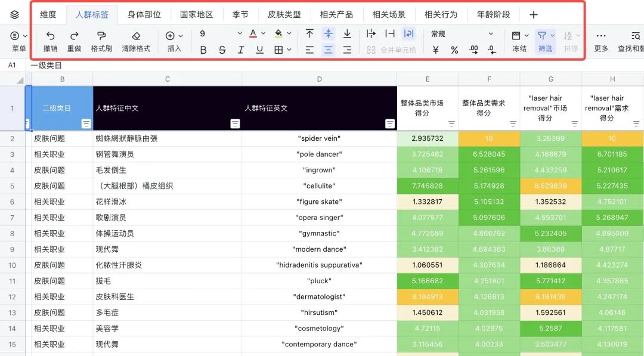This screenshot has height=356, width=644.
Task: Switch to the 维度 sheet tab
Action: pyautogui.click(x=48, y=14)
